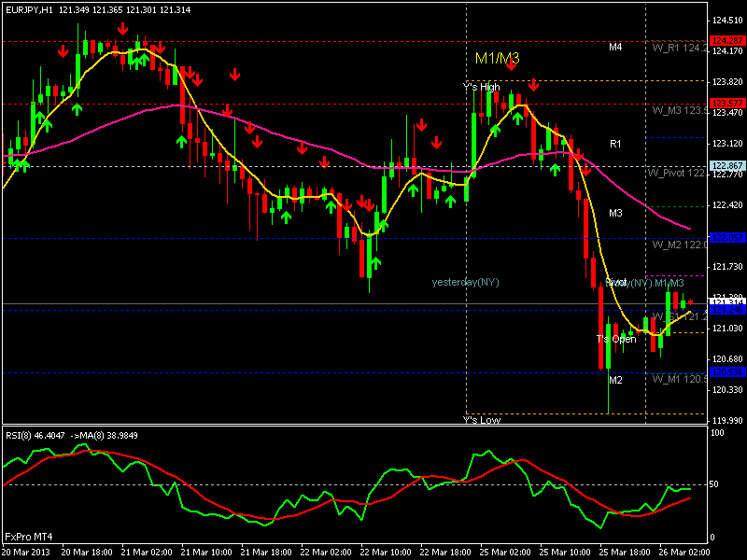Click the blue 122.057 price tag
Viewport: 747px width, 560px height.
(x=727, y=237)
